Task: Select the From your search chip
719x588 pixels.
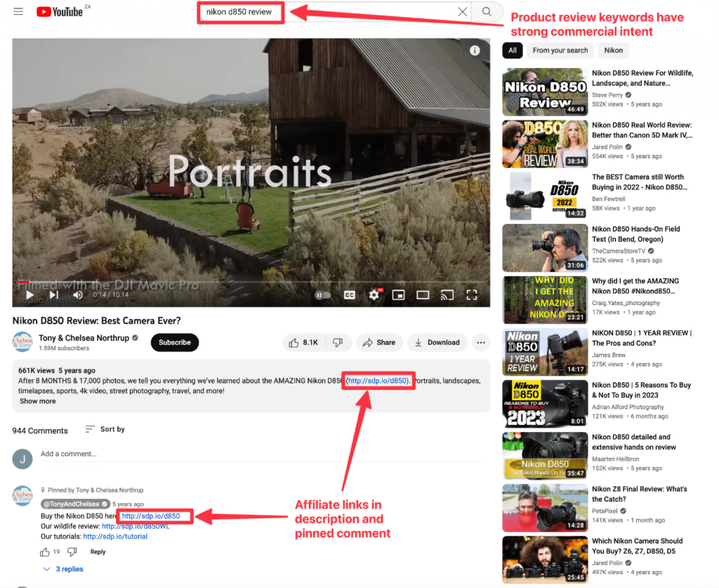Action: pos(560,51)
